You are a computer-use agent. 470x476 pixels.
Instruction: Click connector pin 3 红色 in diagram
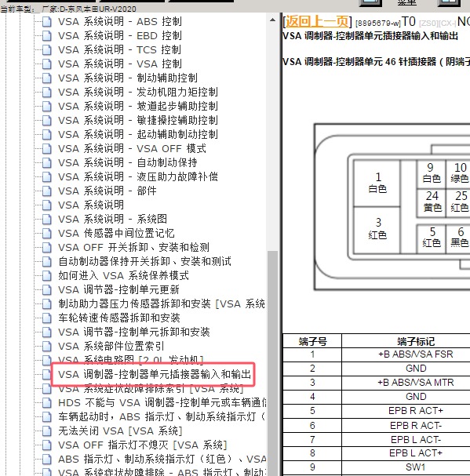coord(377,230)
